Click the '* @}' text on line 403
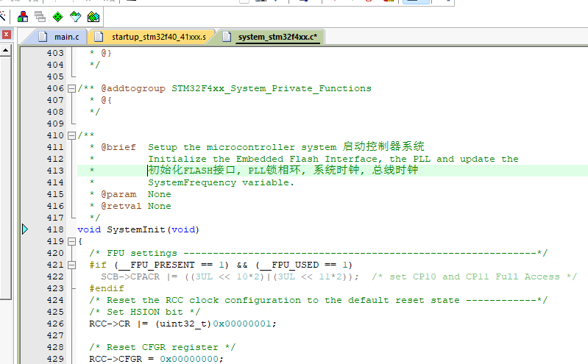 coord(101,53)
